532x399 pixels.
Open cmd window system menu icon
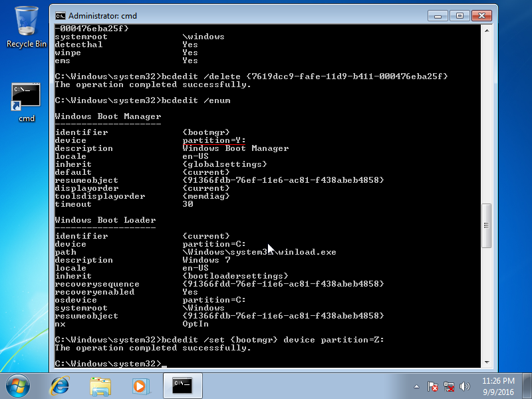(x=61, y=16)
